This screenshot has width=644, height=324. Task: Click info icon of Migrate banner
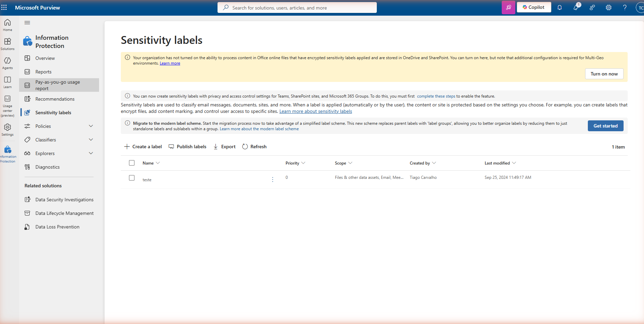pyautogui.click(x=127, y=123)
